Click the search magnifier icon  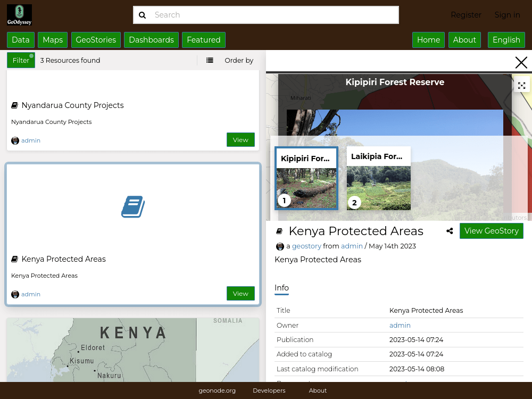(142, 15)
